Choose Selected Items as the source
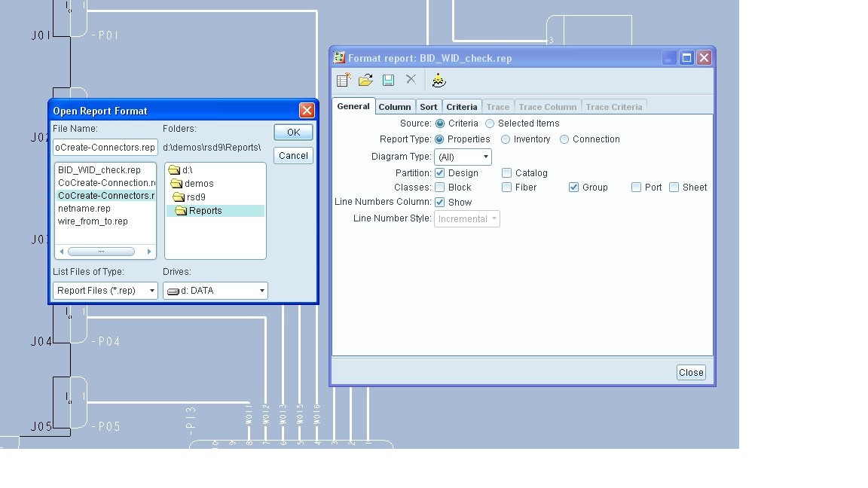Screen dimensions: 868x488 pos(490,124)
